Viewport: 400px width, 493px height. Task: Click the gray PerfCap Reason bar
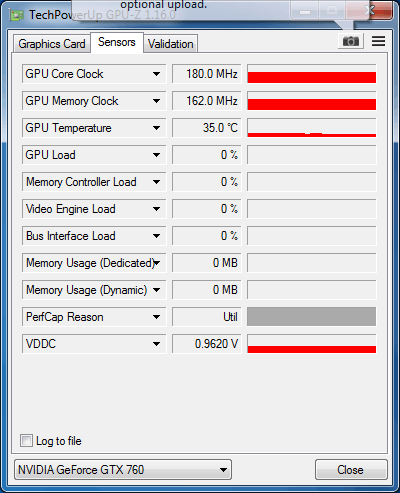pos(312,317)
